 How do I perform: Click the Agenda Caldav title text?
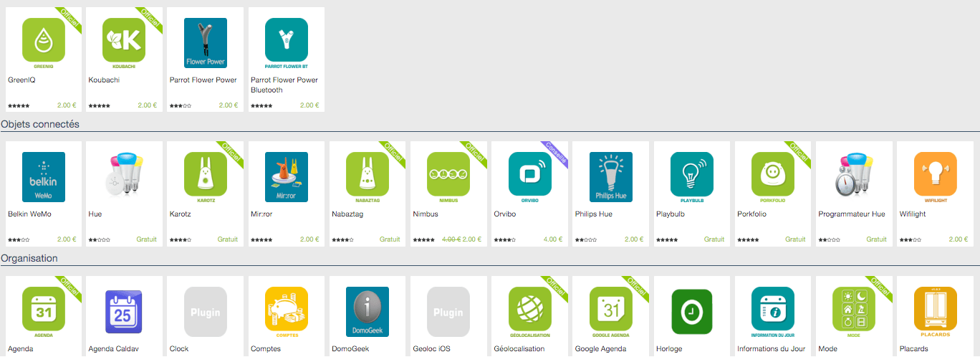115,349
